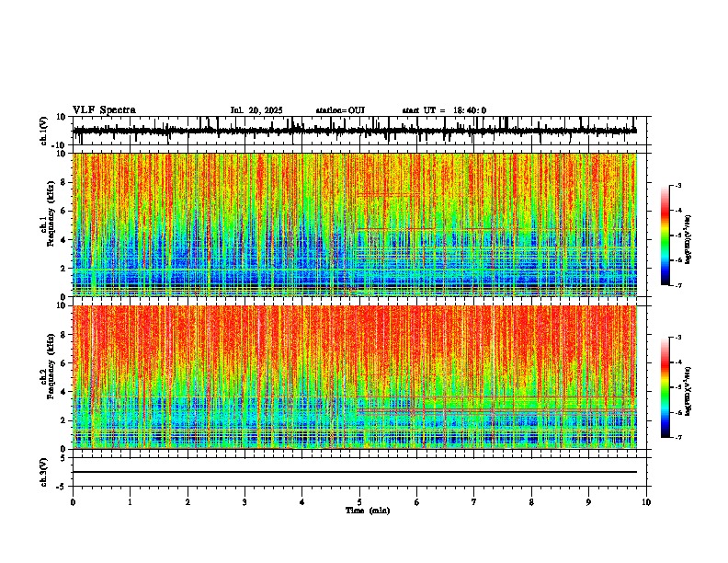Click the '-3' label atop ch.1 color scale
The width and height of the screenshot is (728, 563).
click(677, 186)
